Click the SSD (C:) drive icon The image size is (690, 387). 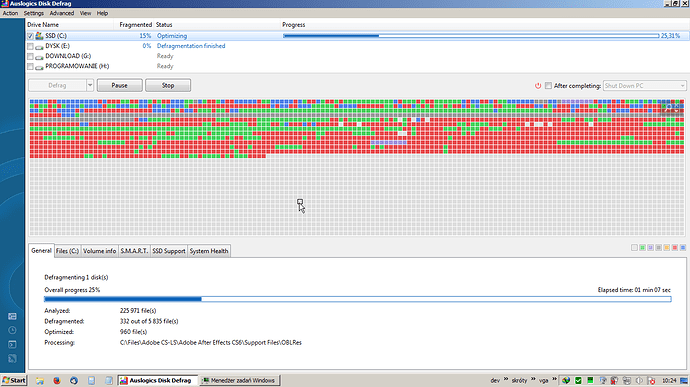pyautogui.click(x=39, y=36)
